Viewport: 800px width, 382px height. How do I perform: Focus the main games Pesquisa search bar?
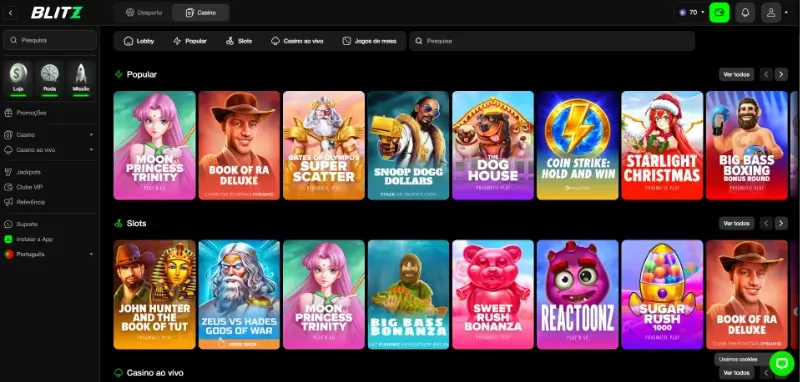552,41
